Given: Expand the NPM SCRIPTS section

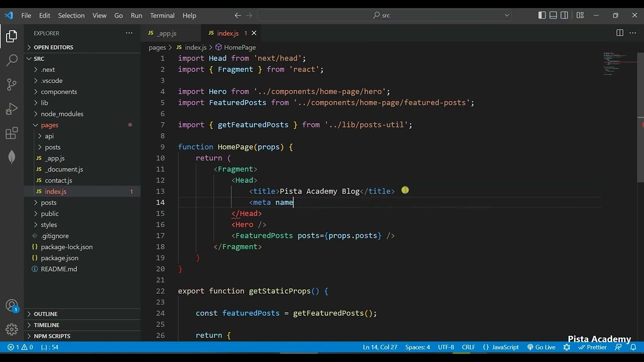Looking at the screenshot, I should click(x=83, y=336).
